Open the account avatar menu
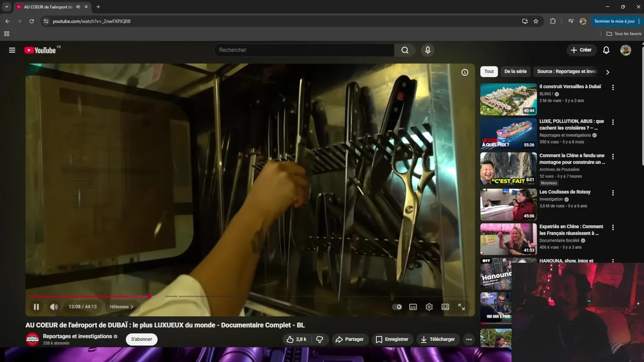 click(x=625, y=50)
